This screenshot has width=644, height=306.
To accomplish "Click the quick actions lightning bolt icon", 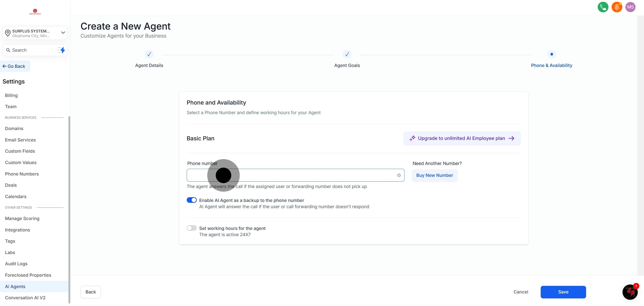I will click(x=61, y=50).
